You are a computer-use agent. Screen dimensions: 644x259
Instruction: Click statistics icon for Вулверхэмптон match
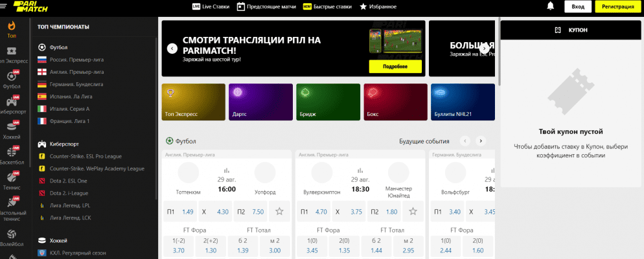point(360,170)
